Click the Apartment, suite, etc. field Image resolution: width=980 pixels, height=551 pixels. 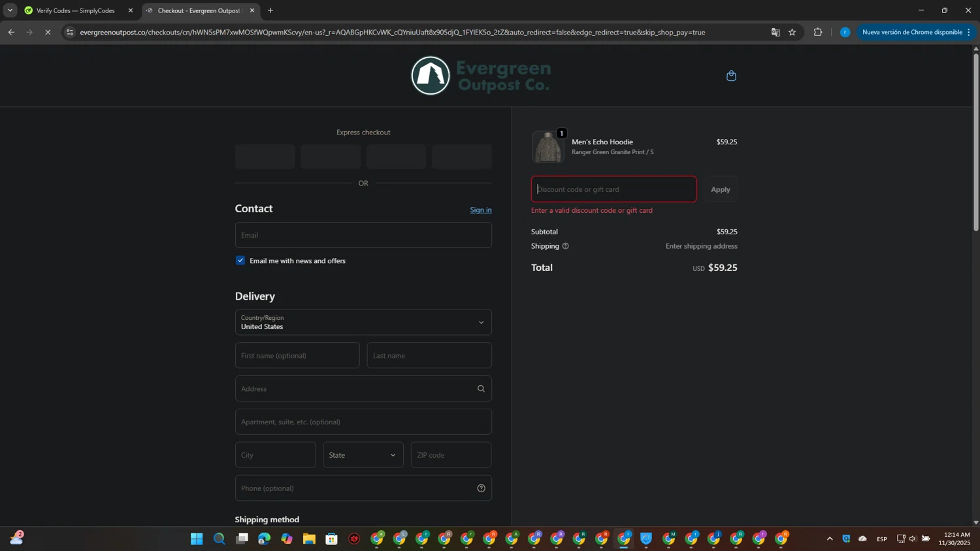pos(363,422)
